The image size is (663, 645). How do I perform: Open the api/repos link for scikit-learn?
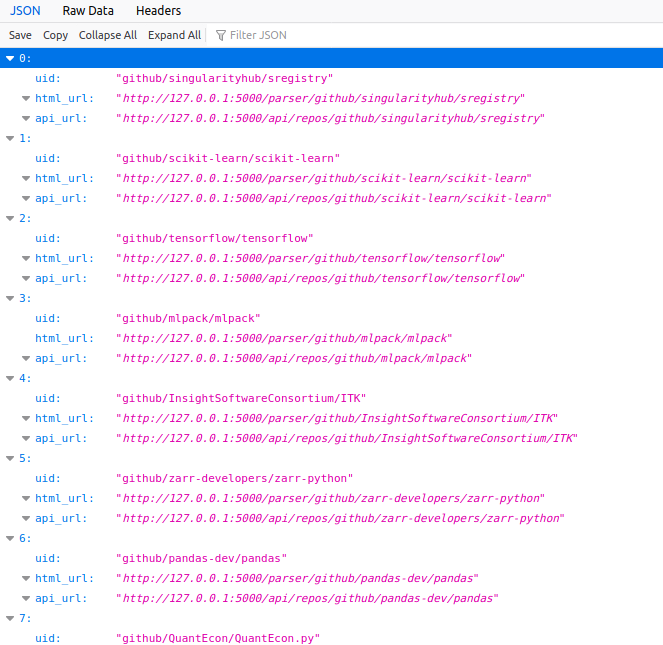click(x=334, y=198)
